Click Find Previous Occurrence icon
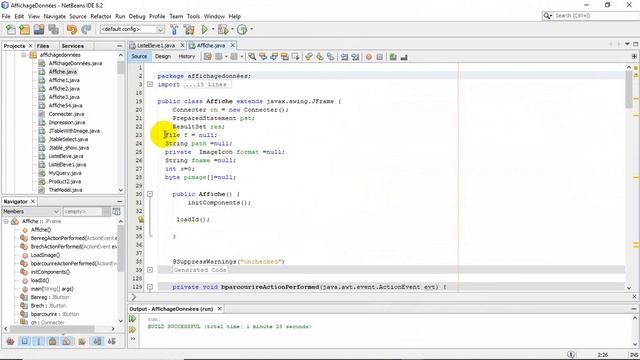 click(x=263, y=57)
